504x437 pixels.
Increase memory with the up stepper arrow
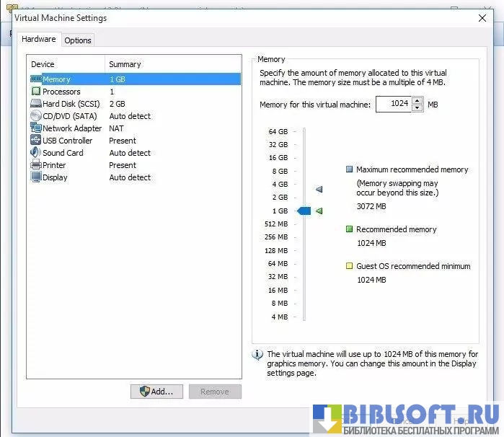pyautogui.click(x=417, y=101)
